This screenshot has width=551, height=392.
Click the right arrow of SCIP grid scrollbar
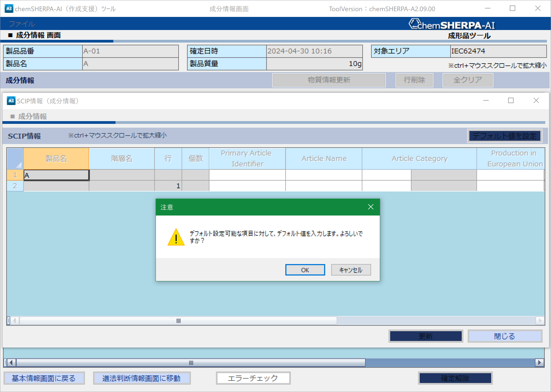coord(540,321)
